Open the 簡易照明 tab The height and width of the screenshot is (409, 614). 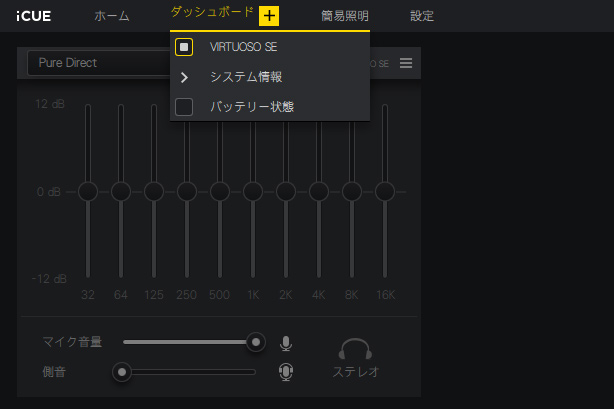(344, 16)
